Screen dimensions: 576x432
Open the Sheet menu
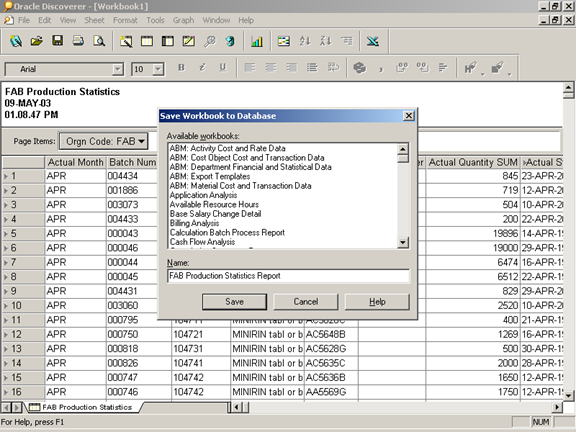click(94, 20)
